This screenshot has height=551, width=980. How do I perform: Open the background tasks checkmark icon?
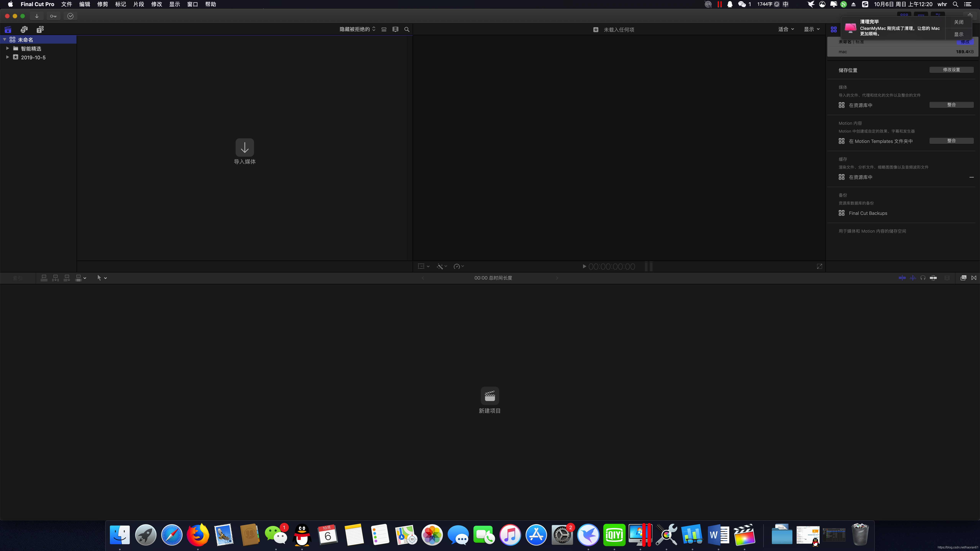tap(70, 16)
